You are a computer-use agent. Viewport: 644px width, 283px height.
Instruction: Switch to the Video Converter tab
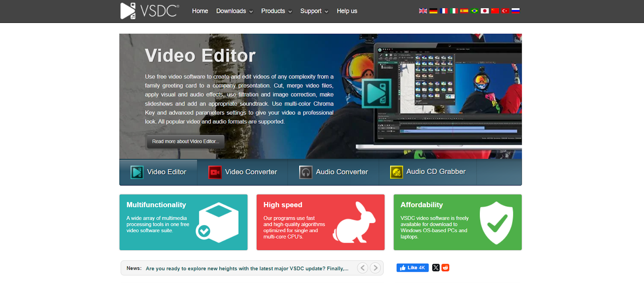tap(243, 172)
